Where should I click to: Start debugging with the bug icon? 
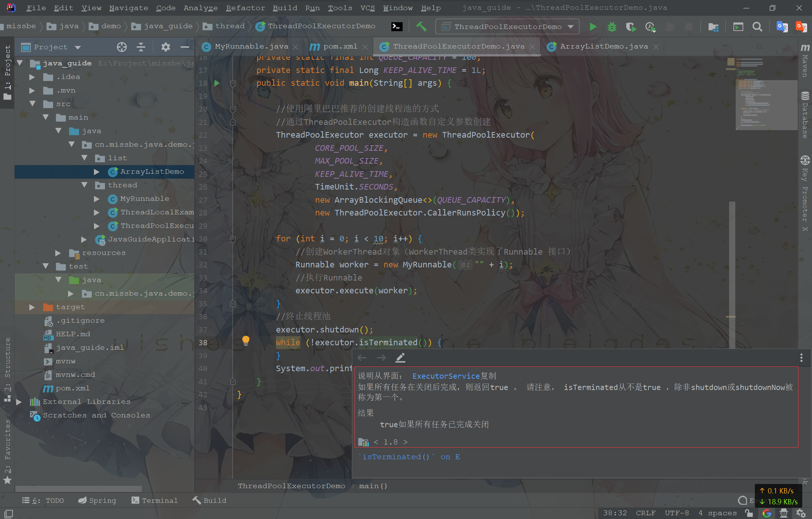[612, 27]
